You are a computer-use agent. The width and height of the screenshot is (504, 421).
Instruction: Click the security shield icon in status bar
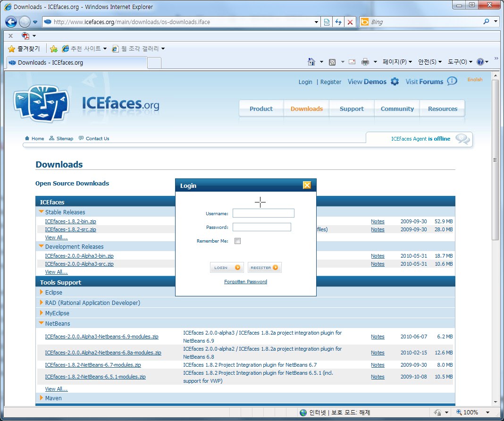click(x=437, y=412)
